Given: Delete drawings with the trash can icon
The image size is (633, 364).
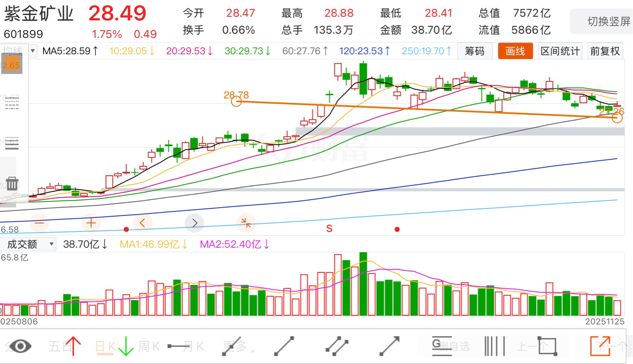Looking at the screenshot, I should coord(12,183).
